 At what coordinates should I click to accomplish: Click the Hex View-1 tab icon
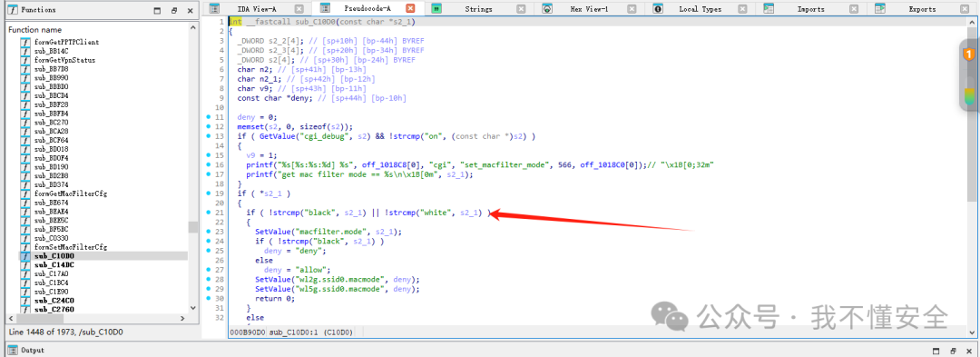[547, 9]
